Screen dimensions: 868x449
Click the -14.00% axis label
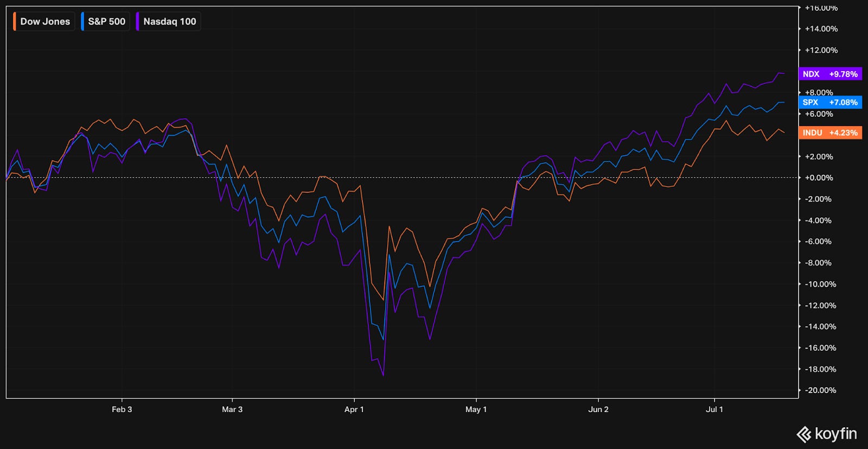[821, 326]
